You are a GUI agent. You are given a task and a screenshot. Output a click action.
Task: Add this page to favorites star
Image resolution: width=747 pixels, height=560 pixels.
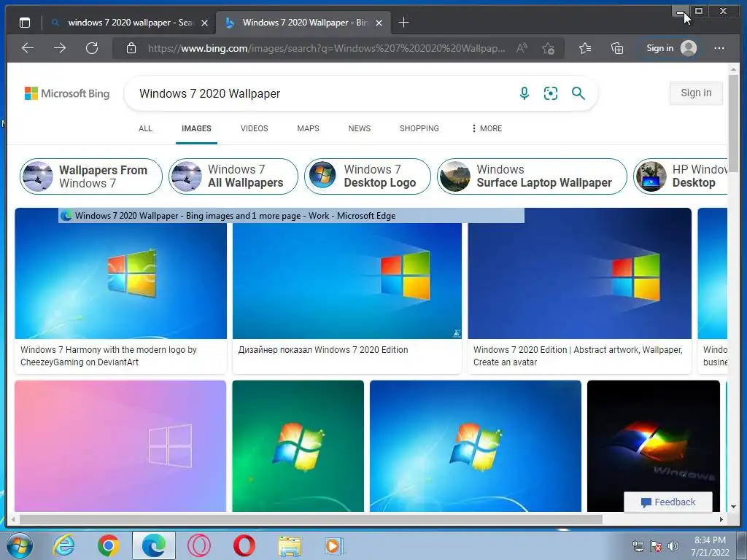pyautogui.click(x=548, y=48)
